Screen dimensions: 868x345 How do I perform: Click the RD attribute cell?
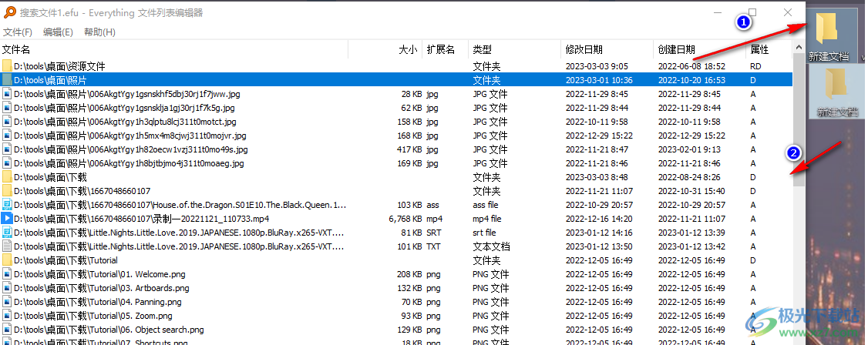756,66
